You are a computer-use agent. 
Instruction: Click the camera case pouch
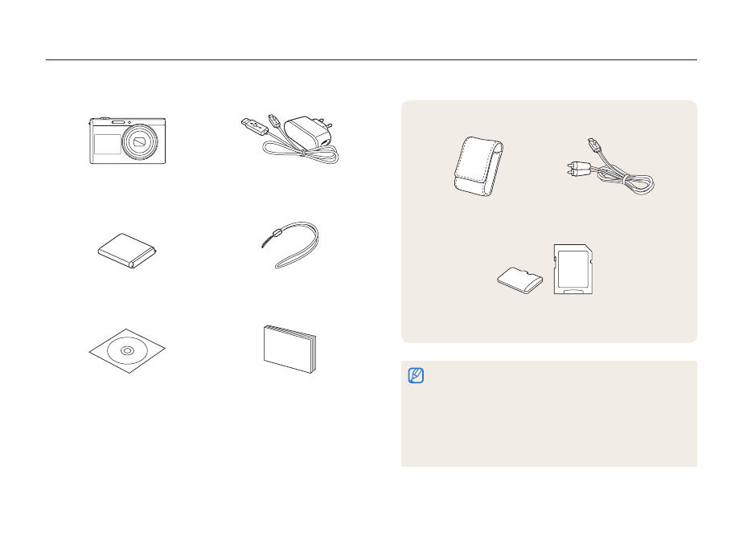(x=478, y=166)
